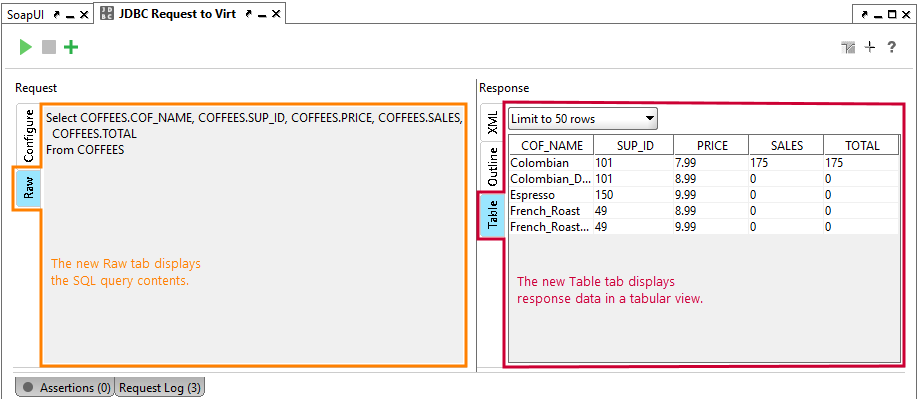Switch to the SoapUI tab
918x399 pixels.
(26, 15)
